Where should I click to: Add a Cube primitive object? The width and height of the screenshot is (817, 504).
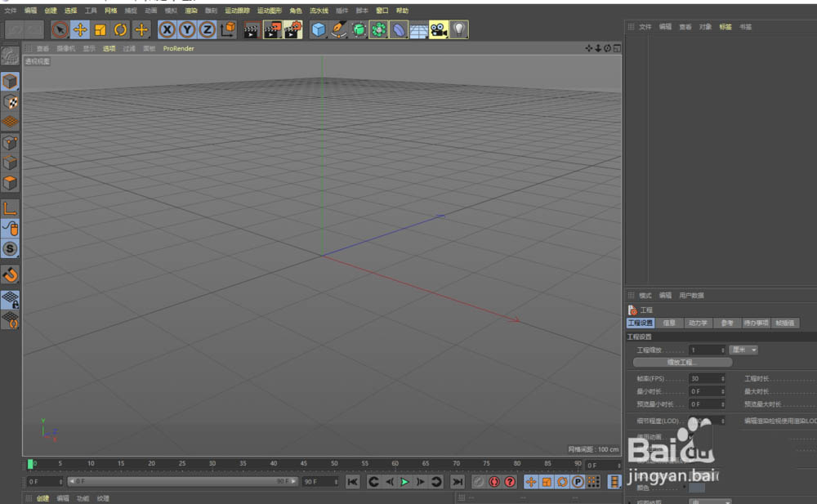click(x=319, y=30)
